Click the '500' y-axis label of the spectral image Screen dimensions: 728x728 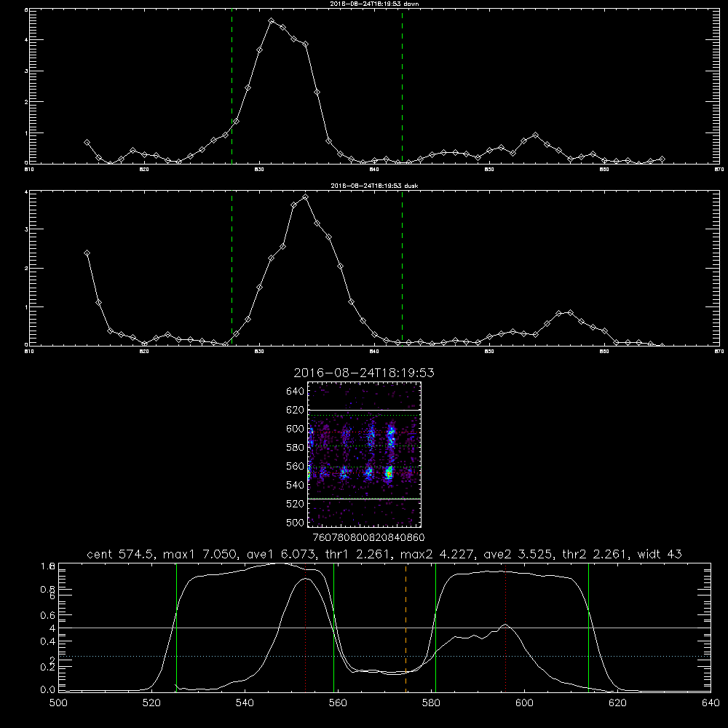point(296,522)
